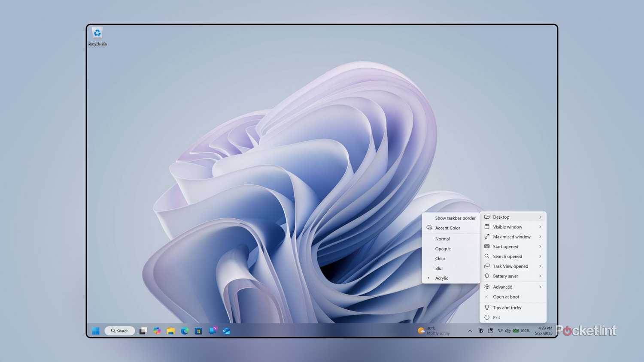Open the Advanced gear icon
This screenshot has height=362, width=644.
[487, 287]
